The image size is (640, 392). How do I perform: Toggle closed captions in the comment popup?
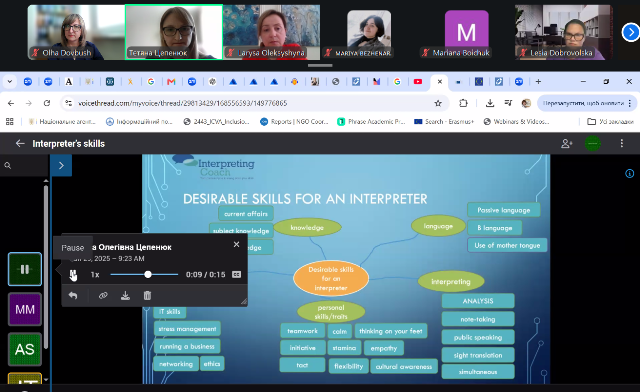(x=236, y=275)
